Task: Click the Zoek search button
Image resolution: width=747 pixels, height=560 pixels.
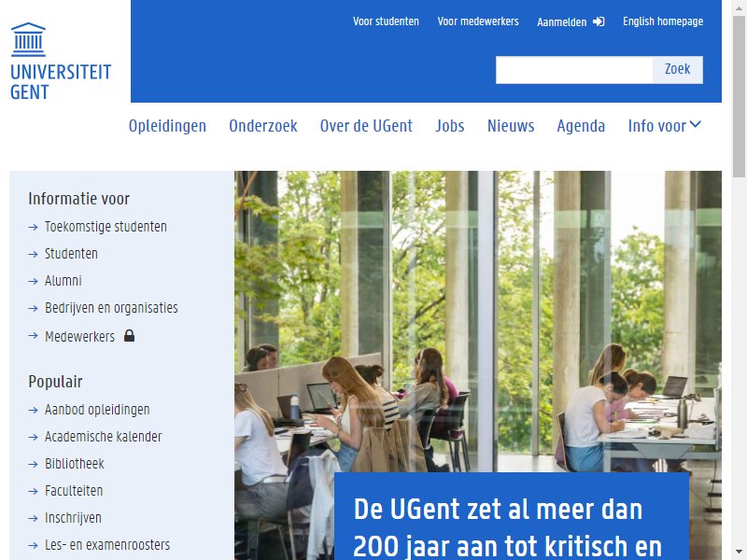Action: 678,69
